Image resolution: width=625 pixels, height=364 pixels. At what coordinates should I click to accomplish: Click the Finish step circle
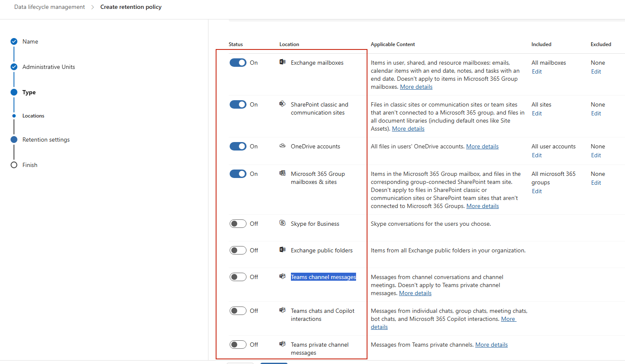tap(14, 165)
